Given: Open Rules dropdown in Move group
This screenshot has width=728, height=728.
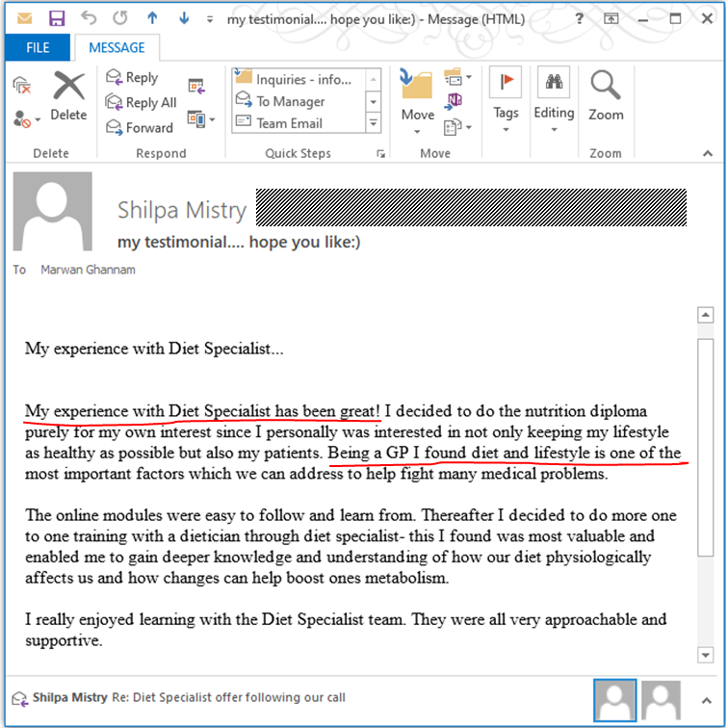Looking at the screenshot, I should coord(457,77).
